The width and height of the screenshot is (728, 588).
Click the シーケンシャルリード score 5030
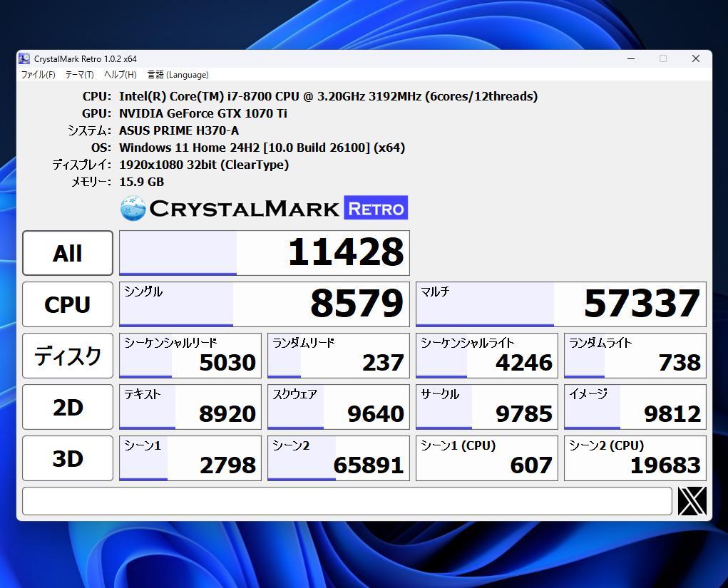(x=190, y=356)
